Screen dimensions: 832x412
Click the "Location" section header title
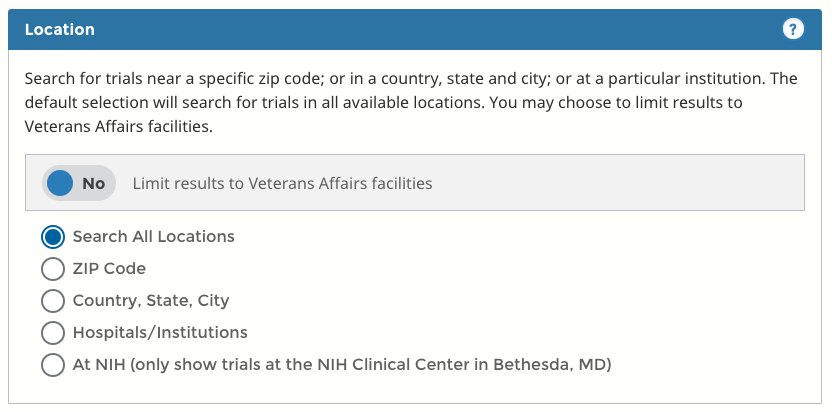pyautogui.click(x=59, y=29)
